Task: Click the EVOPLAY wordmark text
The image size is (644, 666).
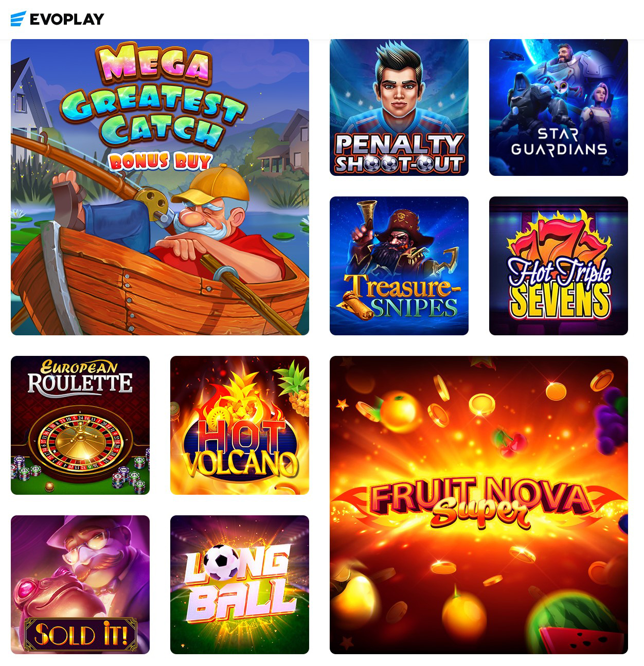Action: (67, 20)
